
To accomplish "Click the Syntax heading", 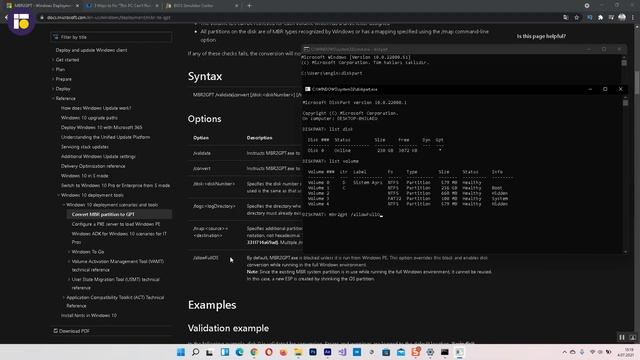I will pyautogui.click(x=205, y=76).
